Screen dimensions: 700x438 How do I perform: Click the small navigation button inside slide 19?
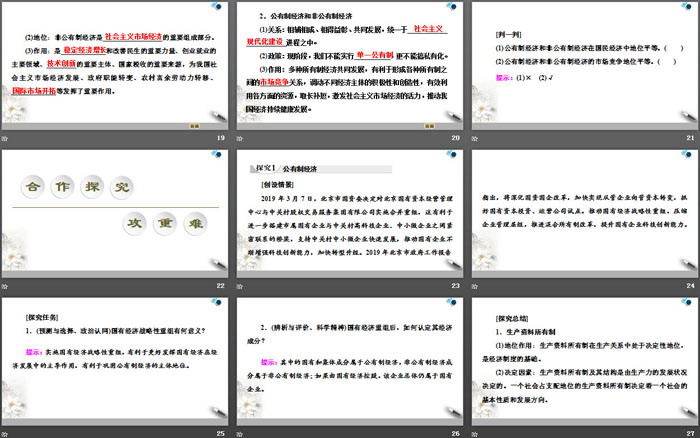click(x=194, y=125)
